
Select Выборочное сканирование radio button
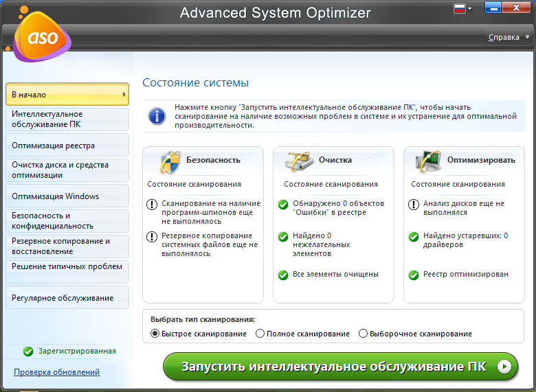pyautogui.click(x=363, y=333)
